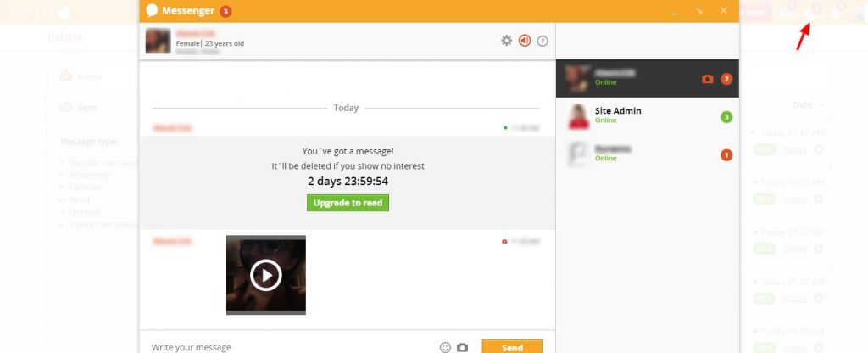Attach a photo with the camera icon beside Send
The image size is (868, 353).
point(462,347)
